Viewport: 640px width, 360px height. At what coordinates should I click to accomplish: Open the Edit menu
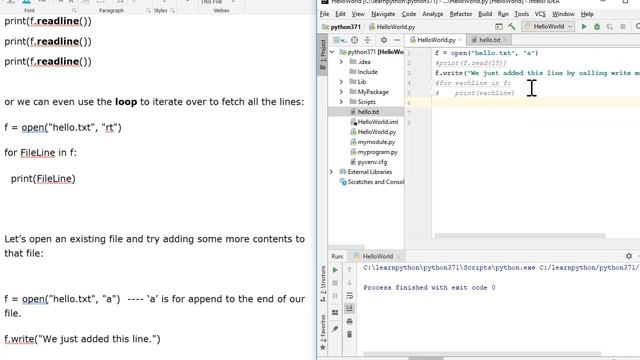click(x=340, y=14)
